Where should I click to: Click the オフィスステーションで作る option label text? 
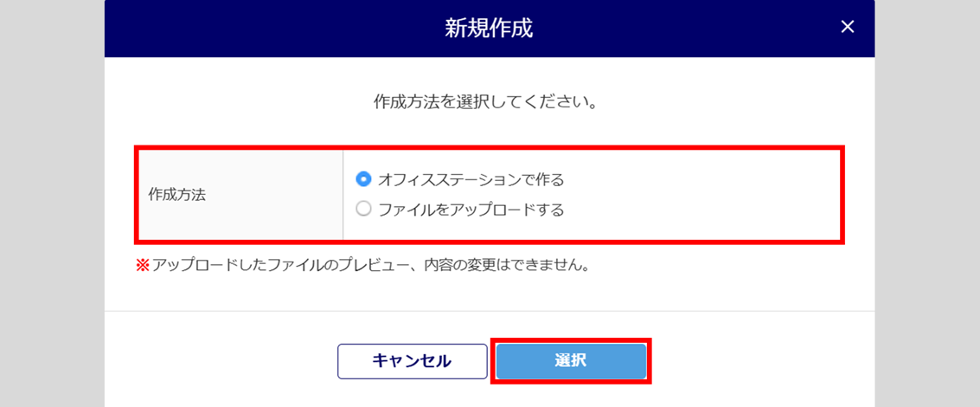tap(471, 179)
